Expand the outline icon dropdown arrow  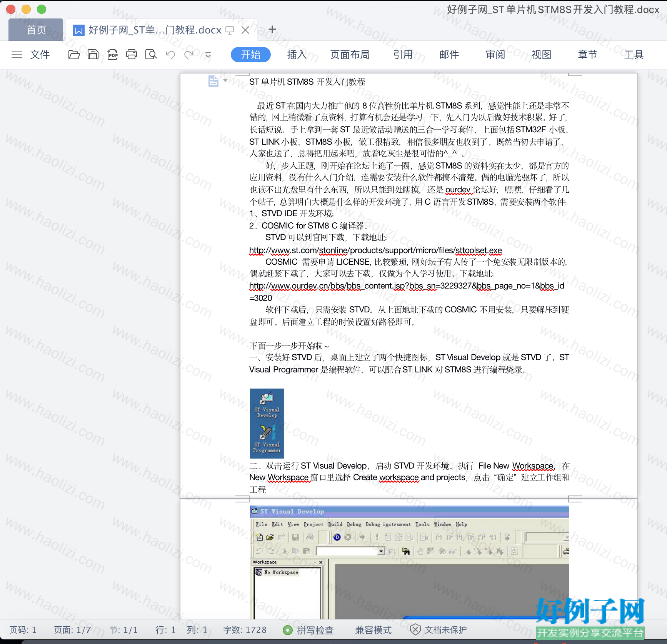225,81
